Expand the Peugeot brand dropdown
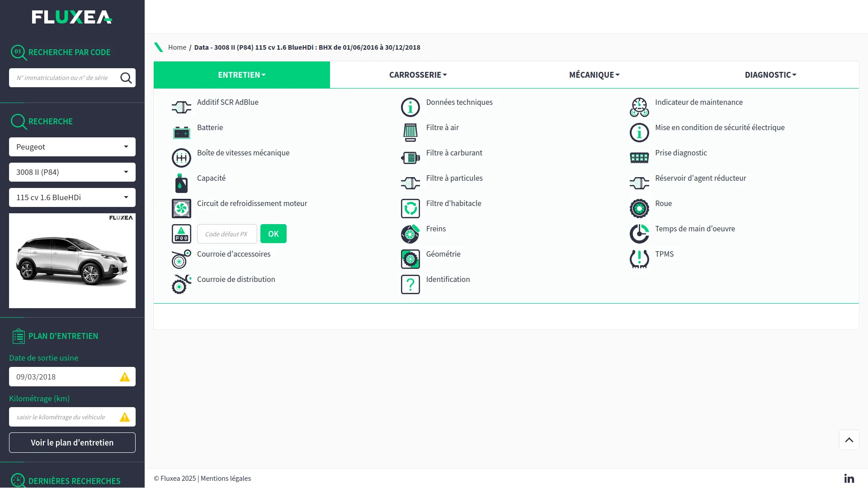The image size is (868, 488). click(72, 147)
